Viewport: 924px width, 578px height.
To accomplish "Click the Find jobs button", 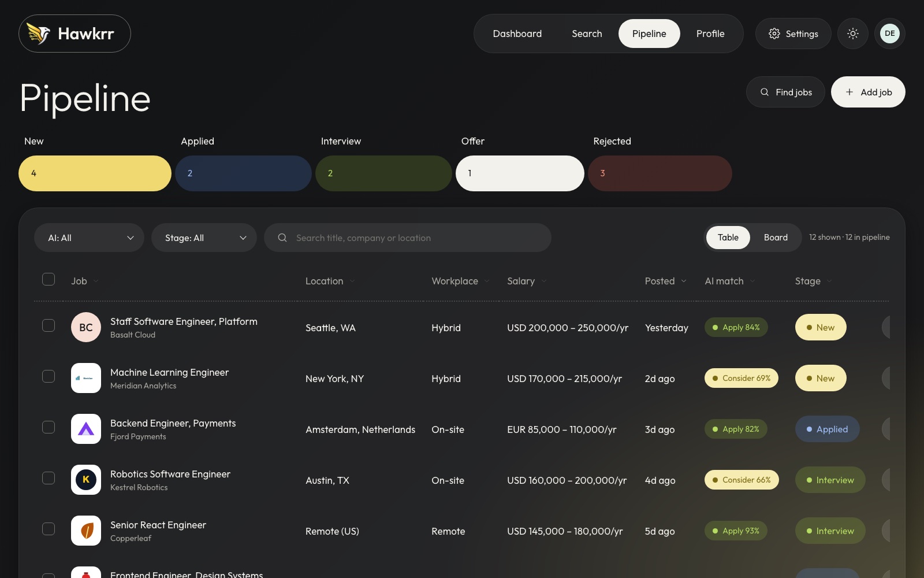I will (x=785, y=92).
